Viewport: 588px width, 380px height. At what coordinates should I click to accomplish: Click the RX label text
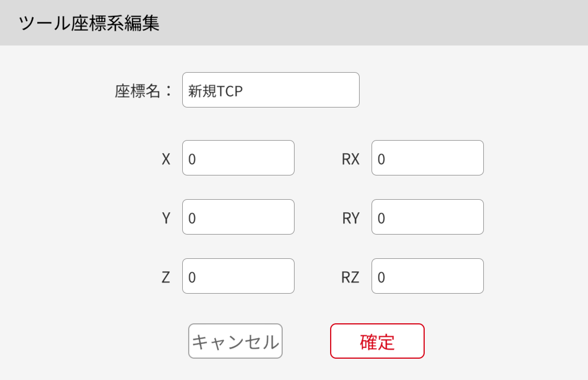click(350, 159)
